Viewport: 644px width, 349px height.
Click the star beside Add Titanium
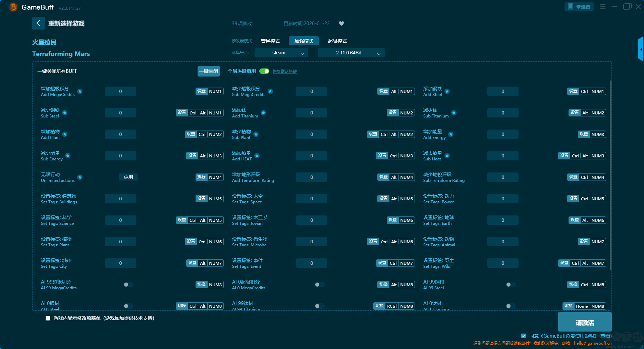point(263,113)
